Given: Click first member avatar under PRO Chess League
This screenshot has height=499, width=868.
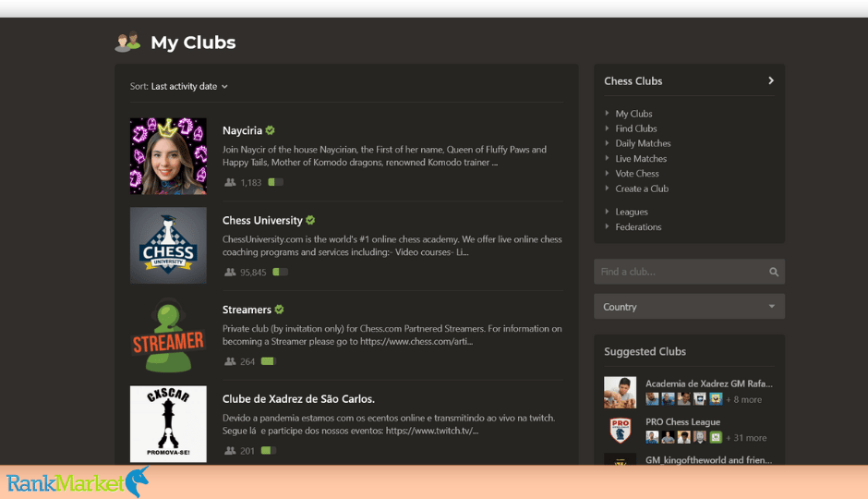Looking at the screenshot, I should (x=652, y=437).
